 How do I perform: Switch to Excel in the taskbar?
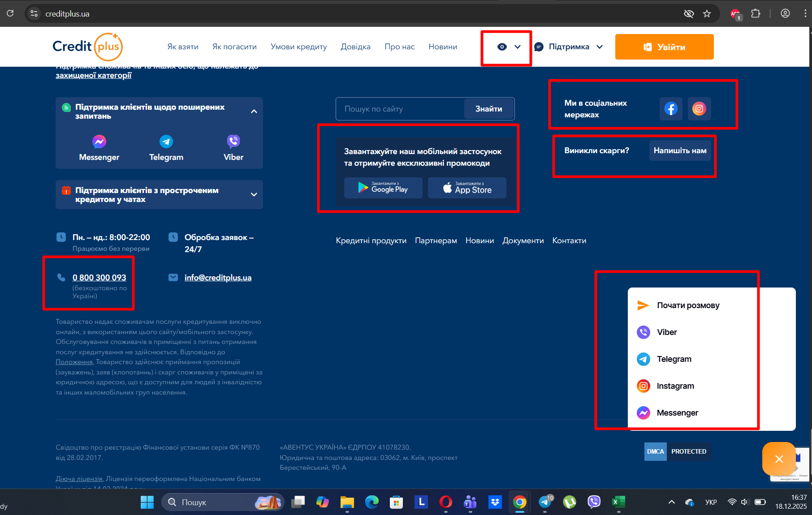[618, 502]
